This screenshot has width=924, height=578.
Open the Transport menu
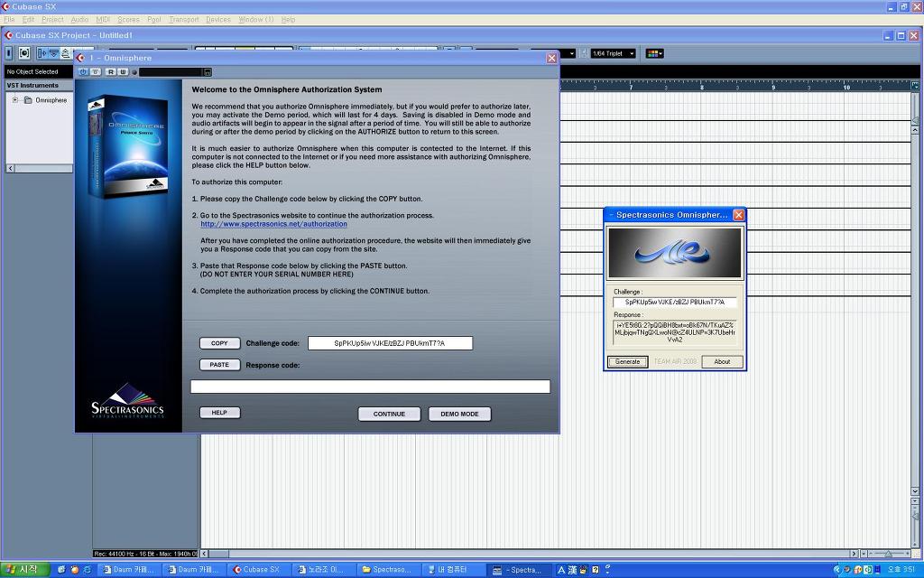coord(184,19)
